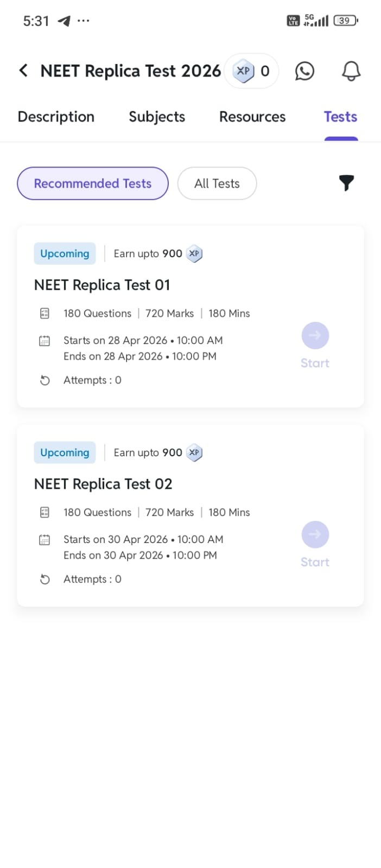
Task: Select the Recommended Tests chip
Action: click(x=93, y=183)
